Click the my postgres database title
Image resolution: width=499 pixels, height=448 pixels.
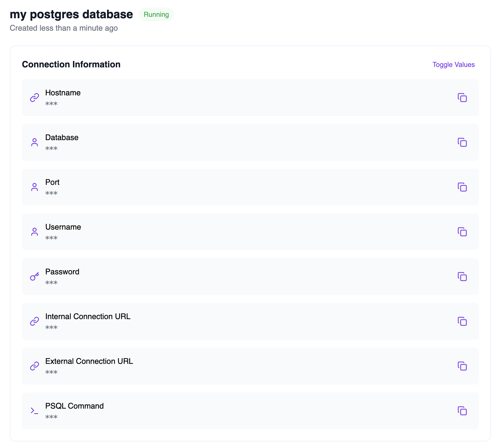click(x=71, y=14)
